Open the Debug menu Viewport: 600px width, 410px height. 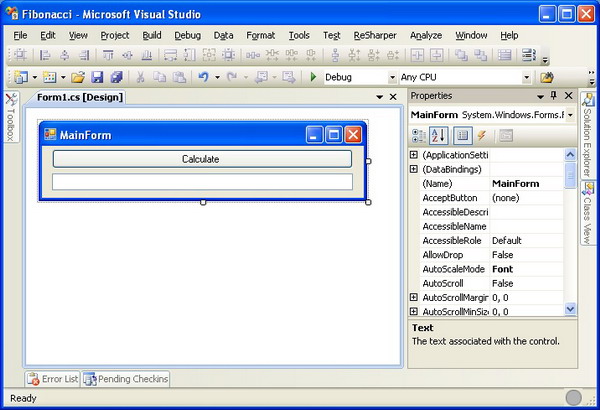point(188,35)
